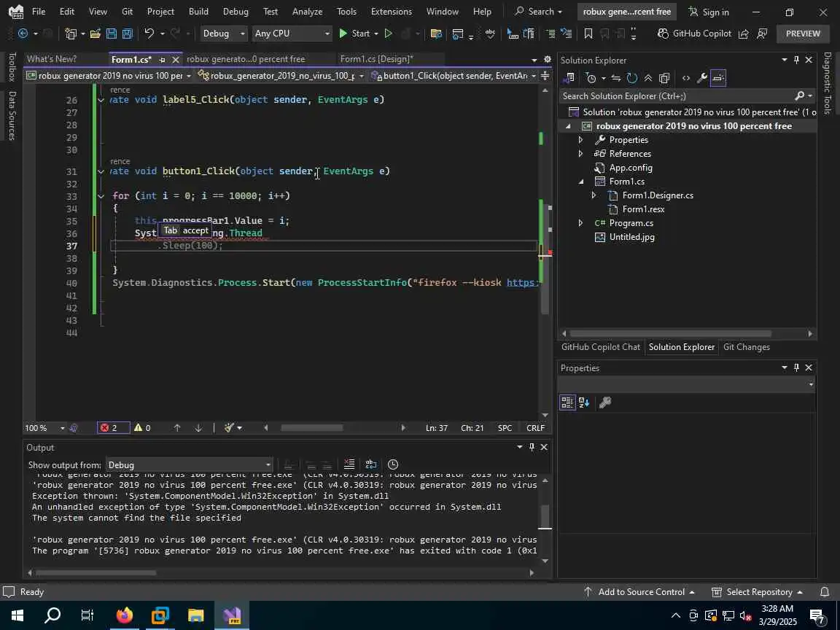Viewport: 840px width, 630px height.
Task: Click the Show All Files icon in Solution Explorer
Action: (664, 78)
